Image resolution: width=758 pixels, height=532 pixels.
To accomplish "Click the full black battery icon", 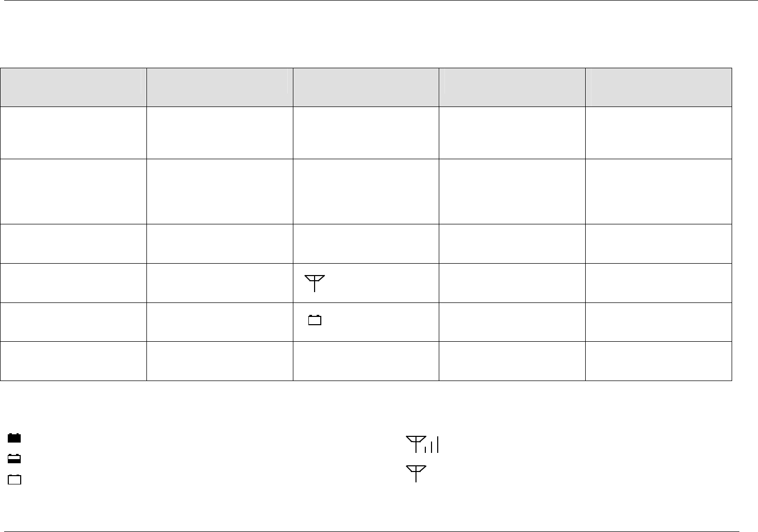I will point(14,438).
